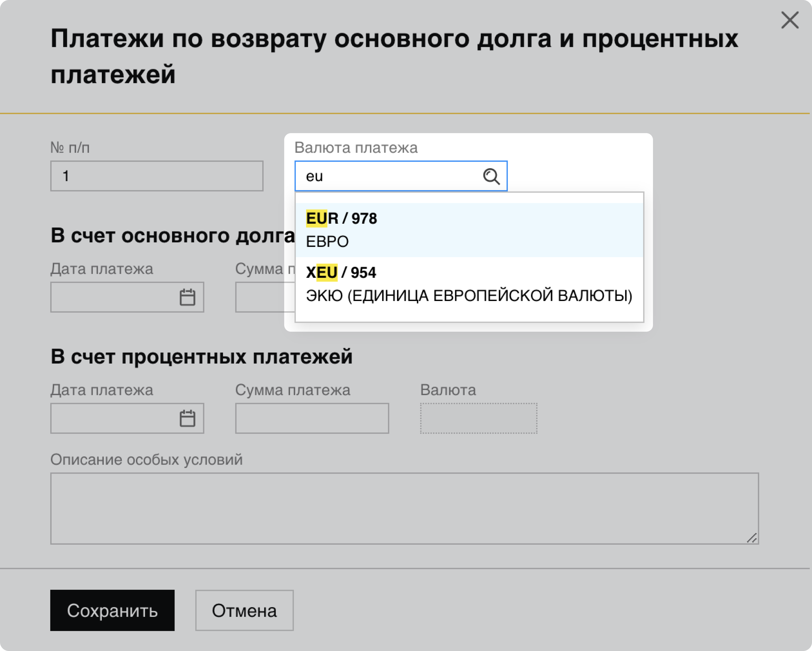The width and height of the screenshot is (812, 651).
Task: Click the Валюта платежа label
Action: [356, 148]
